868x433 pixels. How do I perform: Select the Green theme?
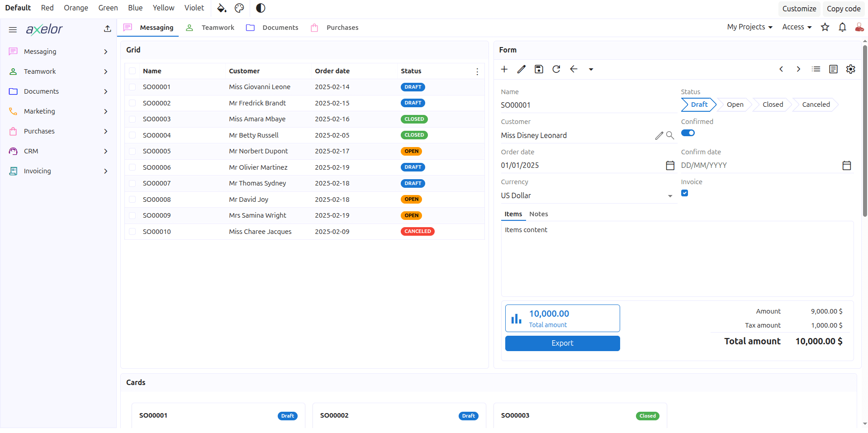pos(108,8)
